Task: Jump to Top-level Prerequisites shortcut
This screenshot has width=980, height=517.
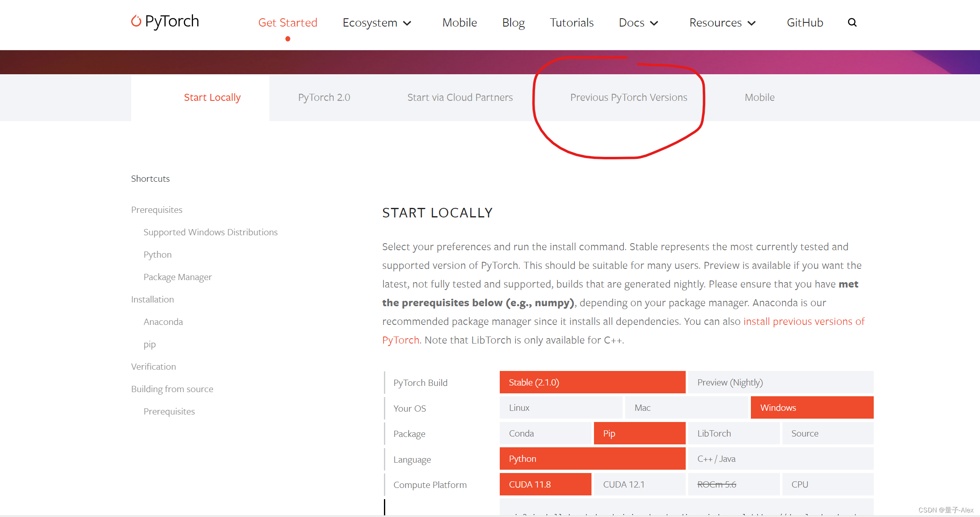Action: pyautogui.click(x=157, y=210)
